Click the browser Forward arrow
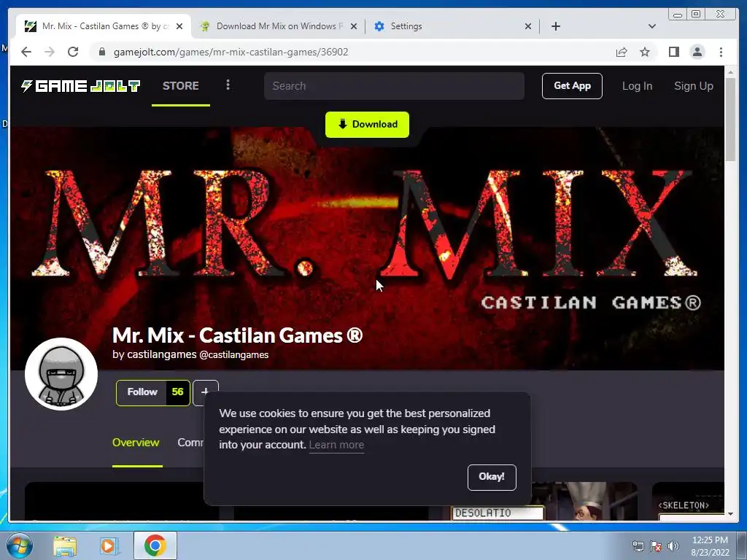The image size is (747, 560). (50, 52)
